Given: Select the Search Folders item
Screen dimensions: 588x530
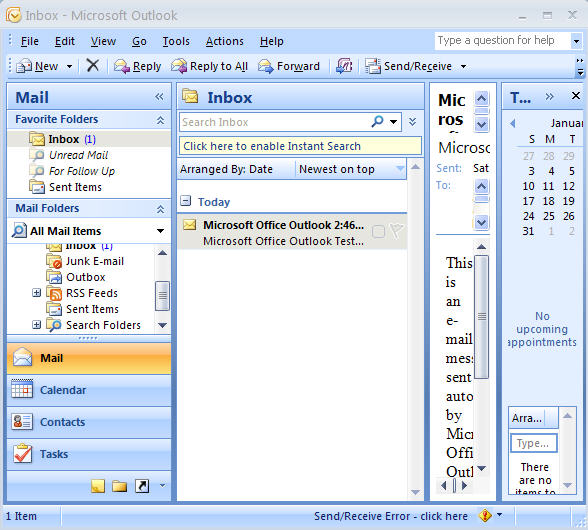Looking at the screenshot, I should tap(103, 325).
